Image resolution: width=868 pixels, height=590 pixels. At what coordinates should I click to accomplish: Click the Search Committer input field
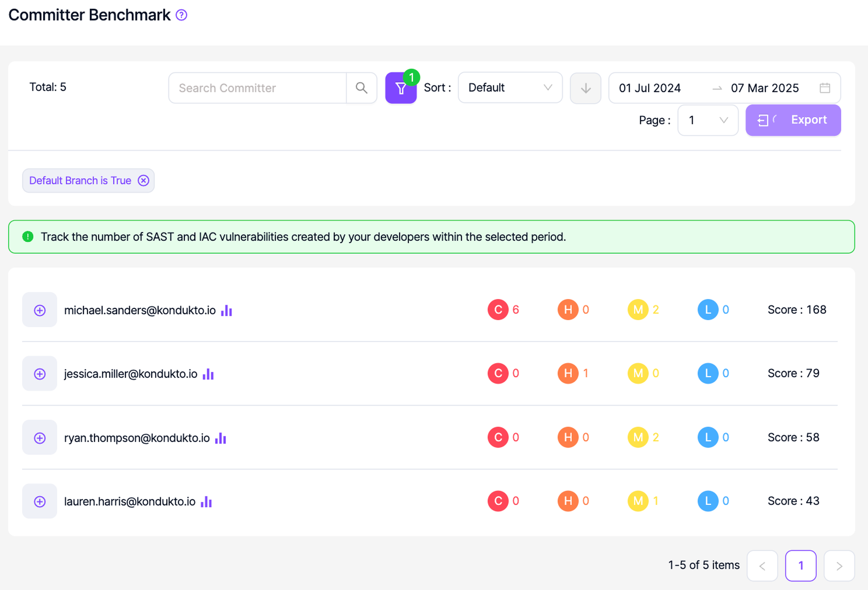(x=257, y=88)
